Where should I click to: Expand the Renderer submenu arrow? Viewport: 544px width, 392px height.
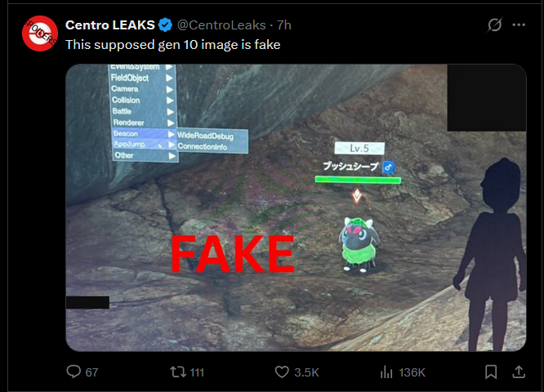[170, 122]
